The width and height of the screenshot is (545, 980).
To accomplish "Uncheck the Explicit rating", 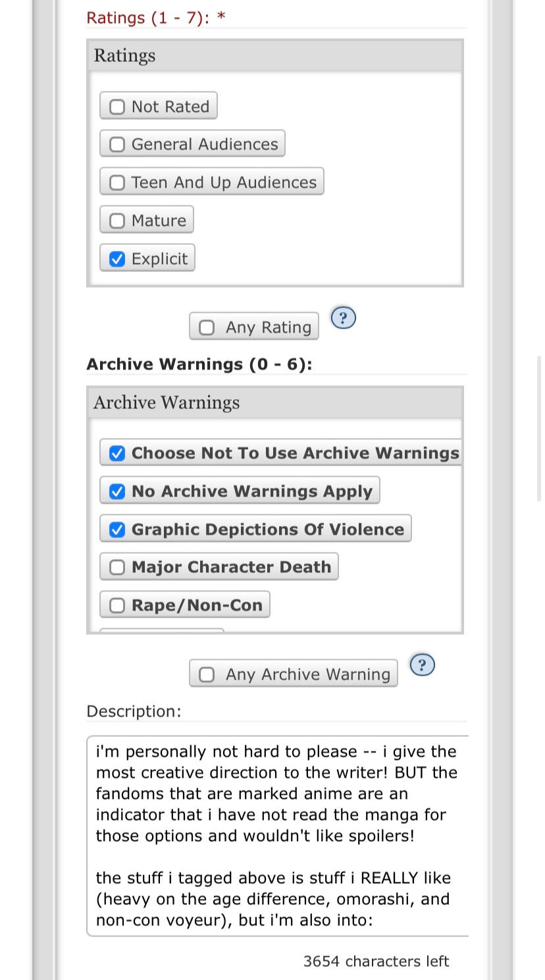I will [x=117, y=259].
